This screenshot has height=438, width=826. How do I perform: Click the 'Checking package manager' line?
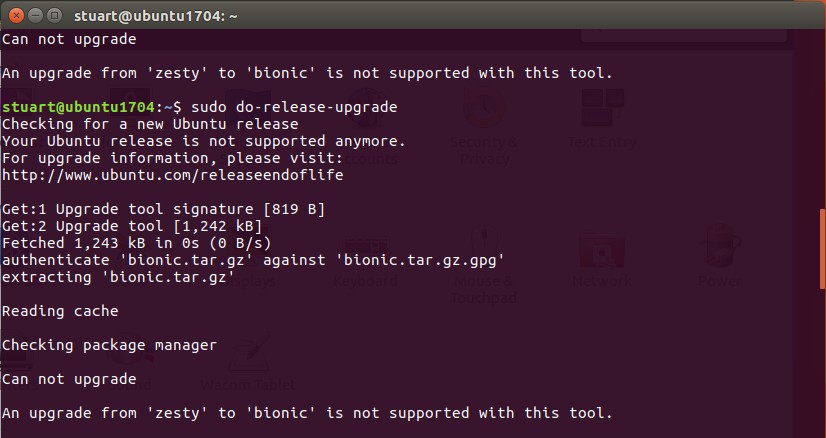109,345
